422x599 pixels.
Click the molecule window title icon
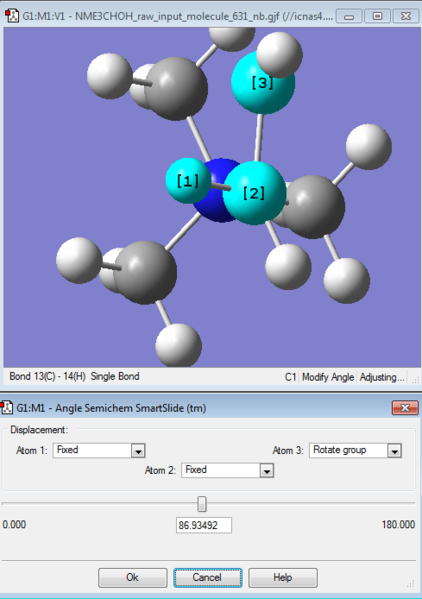click(12, 16)
